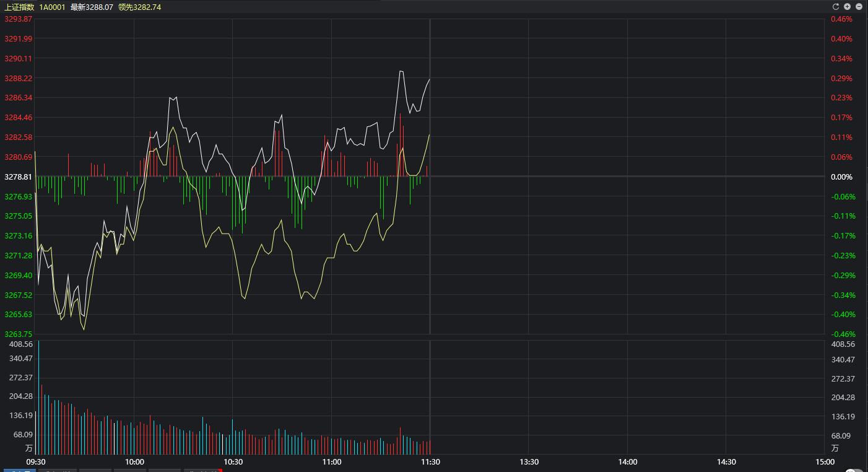Click the 3269.40 price label
This screenshot has height=472, width=868.
19,276
